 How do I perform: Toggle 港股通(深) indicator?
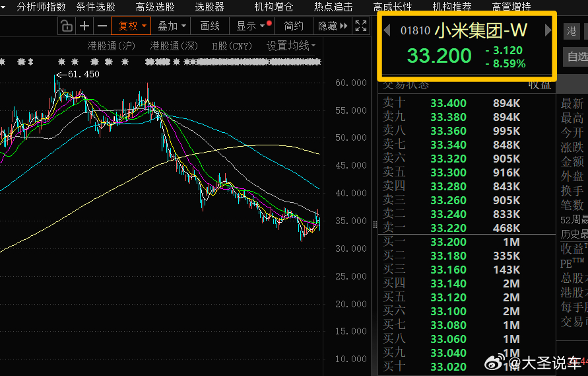tap(174, 46)
